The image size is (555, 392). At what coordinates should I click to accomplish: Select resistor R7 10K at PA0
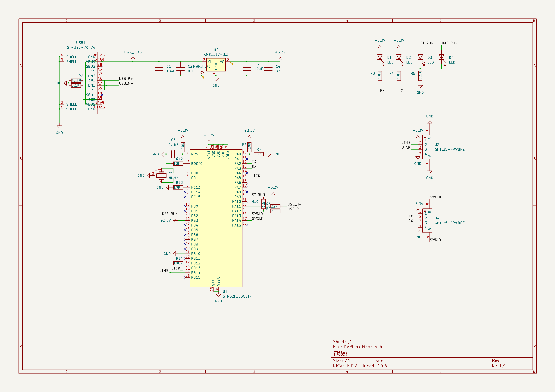tap(259, 154)
